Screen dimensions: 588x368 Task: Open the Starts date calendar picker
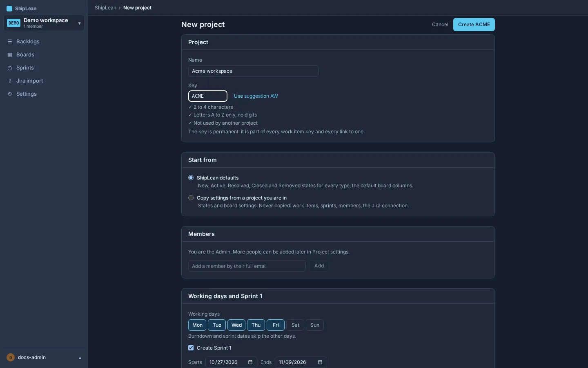[x=250, y=362]
